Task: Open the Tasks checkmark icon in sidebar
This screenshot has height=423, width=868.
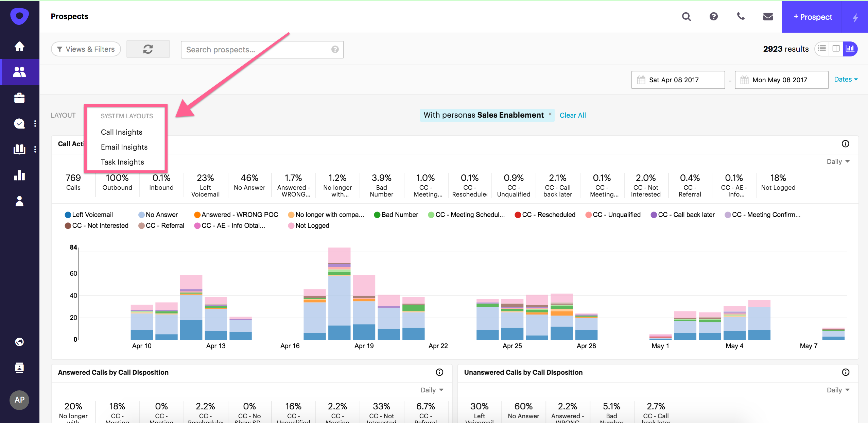Action: pos(19,124)
